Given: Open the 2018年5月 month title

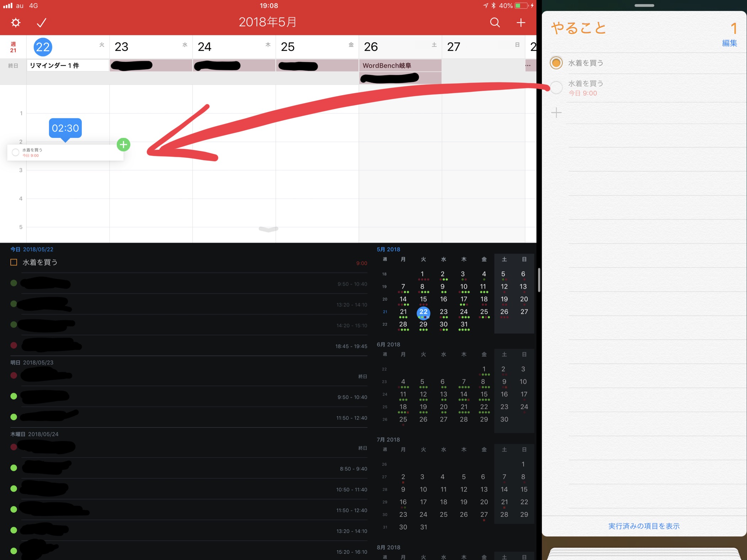Looking at the screenshot, I should [x=267, y=22].
